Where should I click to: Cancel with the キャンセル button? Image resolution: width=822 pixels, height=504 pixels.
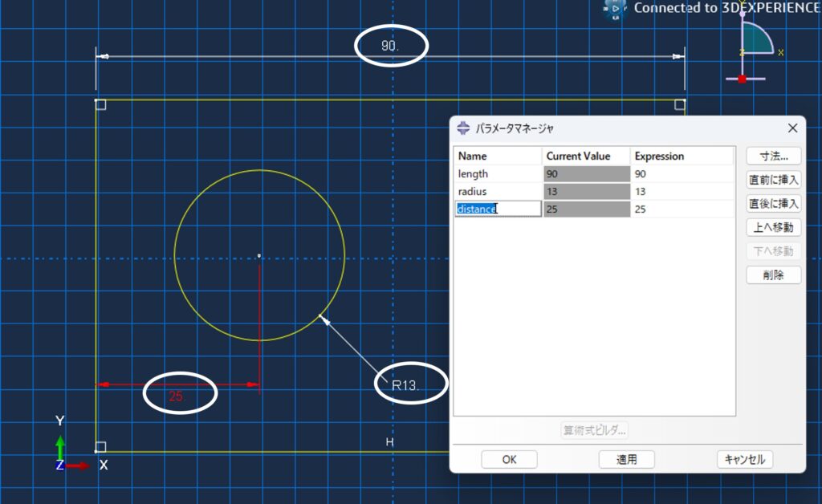click(x=744, y=460)
